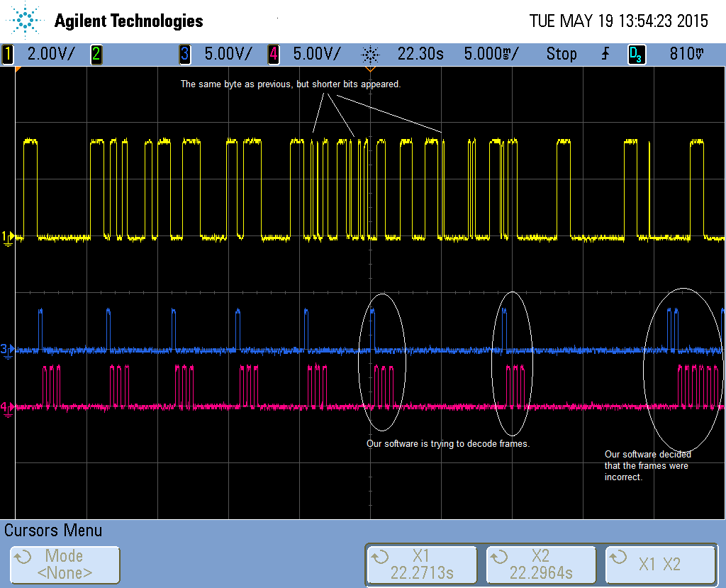Click rotary knob icon on X2 softkey
Screen dimensions: 726x588
tap(499, 557)
